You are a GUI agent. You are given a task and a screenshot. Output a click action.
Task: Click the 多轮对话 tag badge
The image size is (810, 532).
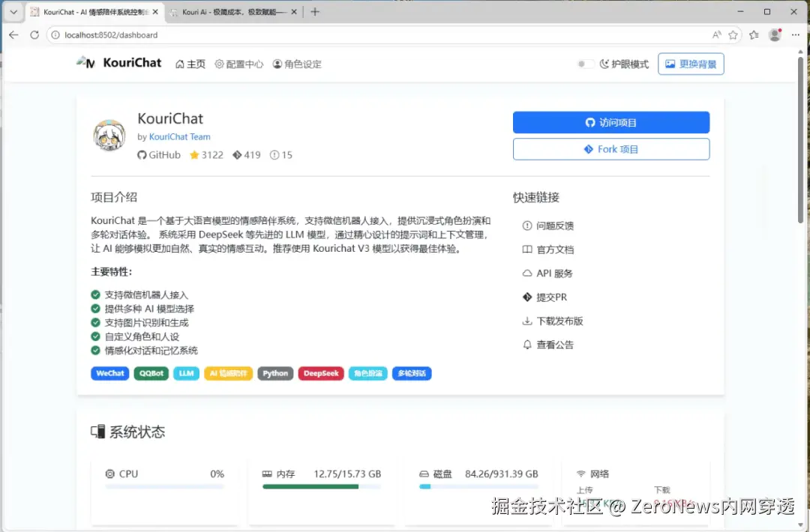(x=412, y=373)
